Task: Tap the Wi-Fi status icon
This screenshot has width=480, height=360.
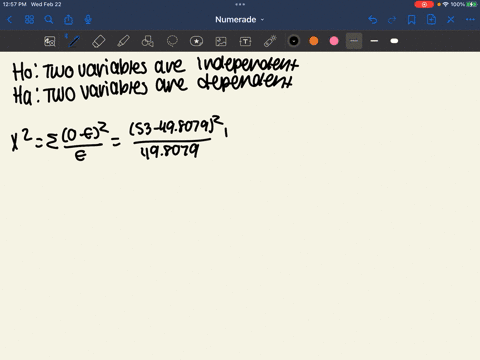Action: (446, 4)
